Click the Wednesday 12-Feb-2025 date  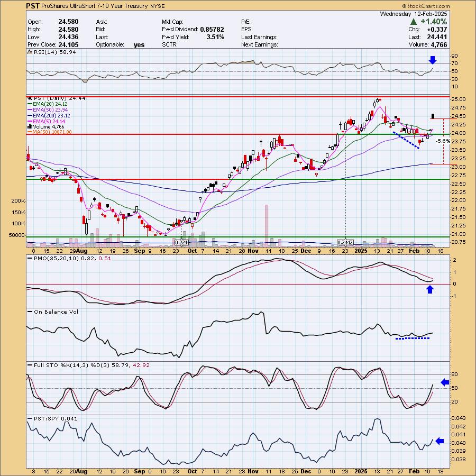414,14
